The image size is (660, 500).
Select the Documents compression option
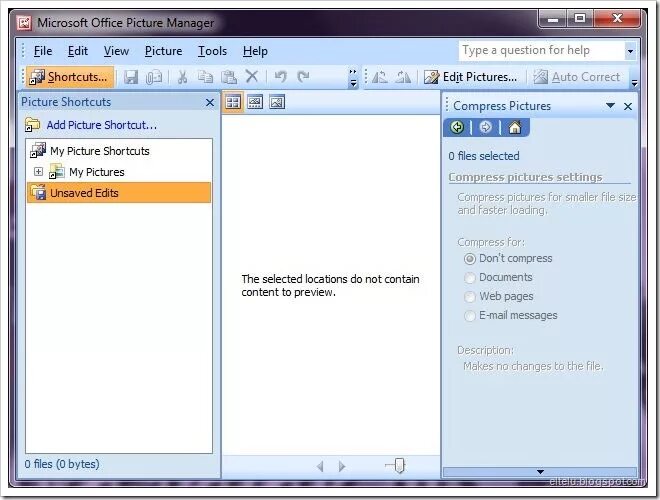[469, 277]
